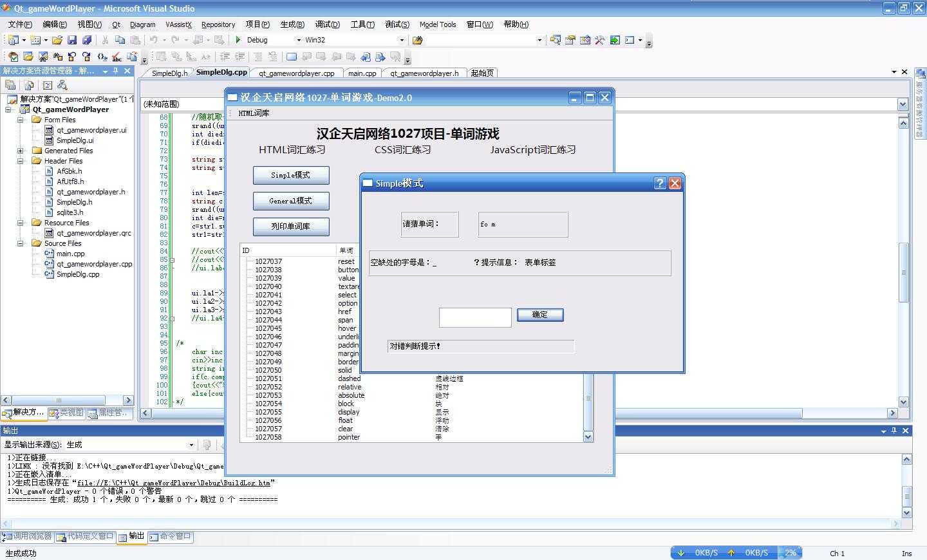Select SimpleDlg.ui in Form Files

click(x=75, y=140)
